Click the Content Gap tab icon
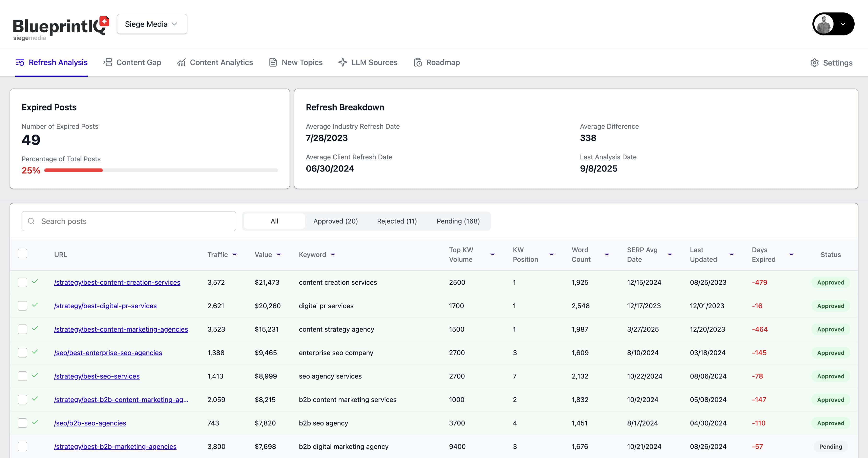The width and height of the screenshot is (868, 458). [108, 62]
